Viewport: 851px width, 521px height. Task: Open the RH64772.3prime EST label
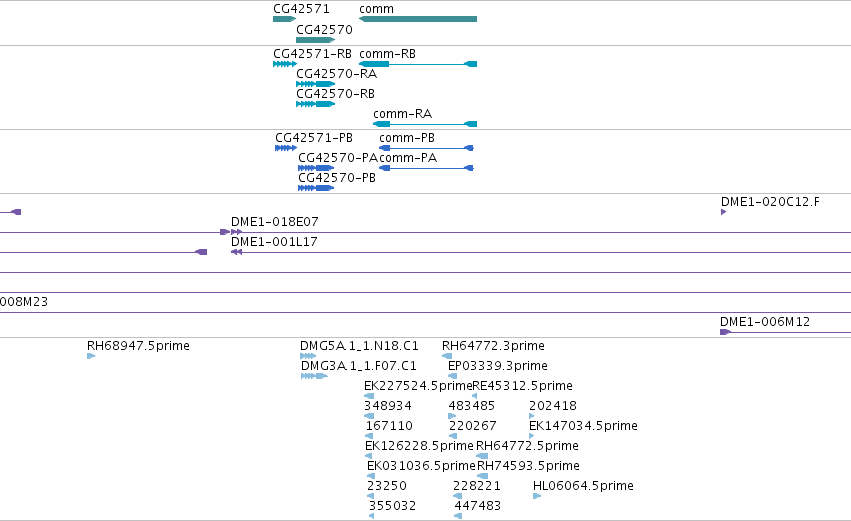click(493, 346)
